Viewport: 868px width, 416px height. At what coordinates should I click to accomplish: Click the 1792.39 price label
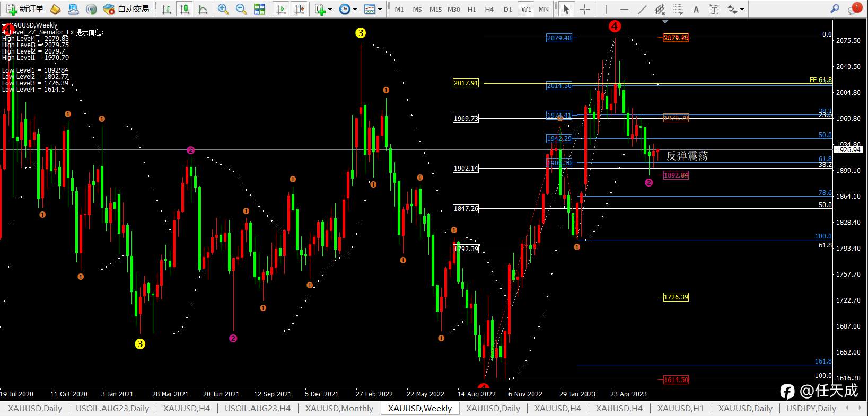click(467, 249)
